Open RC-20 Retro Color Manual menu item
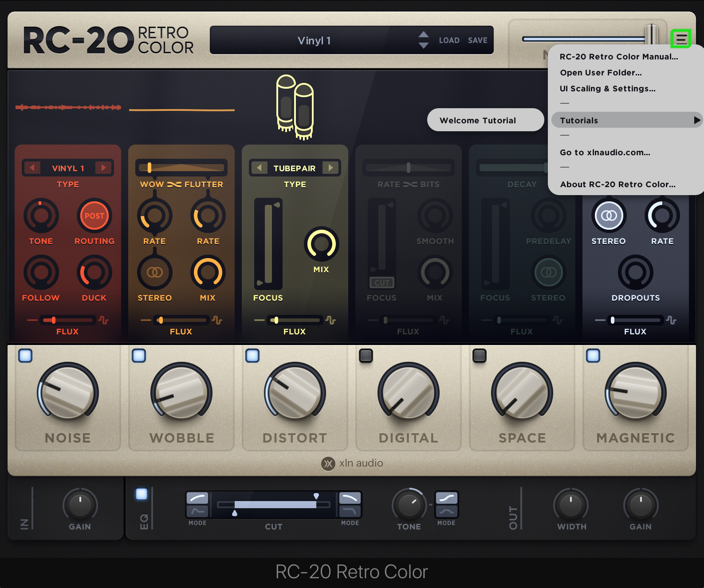Screen dimensions: 704x588 click(619, 57)
